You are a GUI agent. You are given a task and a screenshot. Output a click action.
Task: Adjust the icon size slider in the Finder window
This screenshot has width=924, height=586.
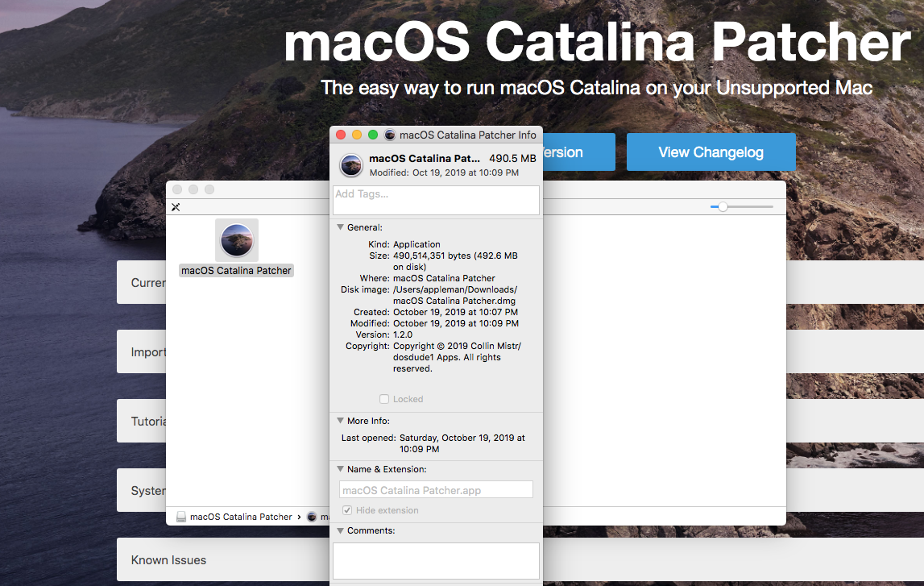click(723, 207)
